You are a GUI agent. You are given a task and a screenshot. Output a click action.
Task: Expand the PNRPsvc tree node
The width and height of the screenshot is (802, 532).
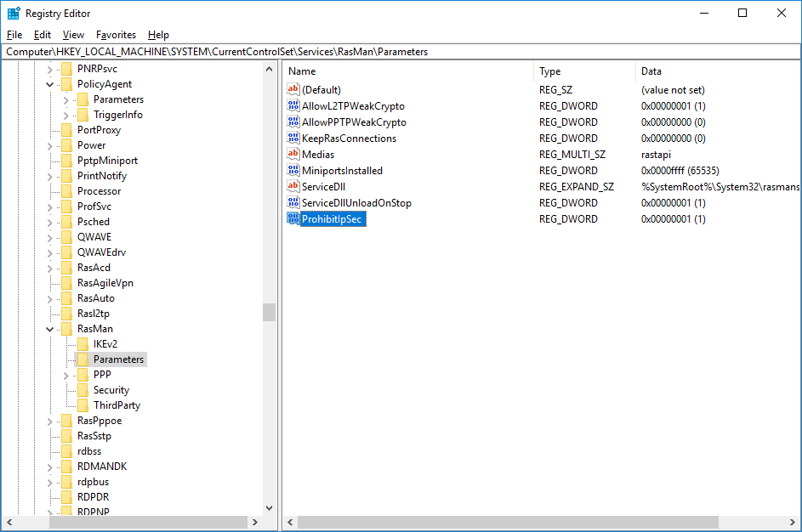49,70
